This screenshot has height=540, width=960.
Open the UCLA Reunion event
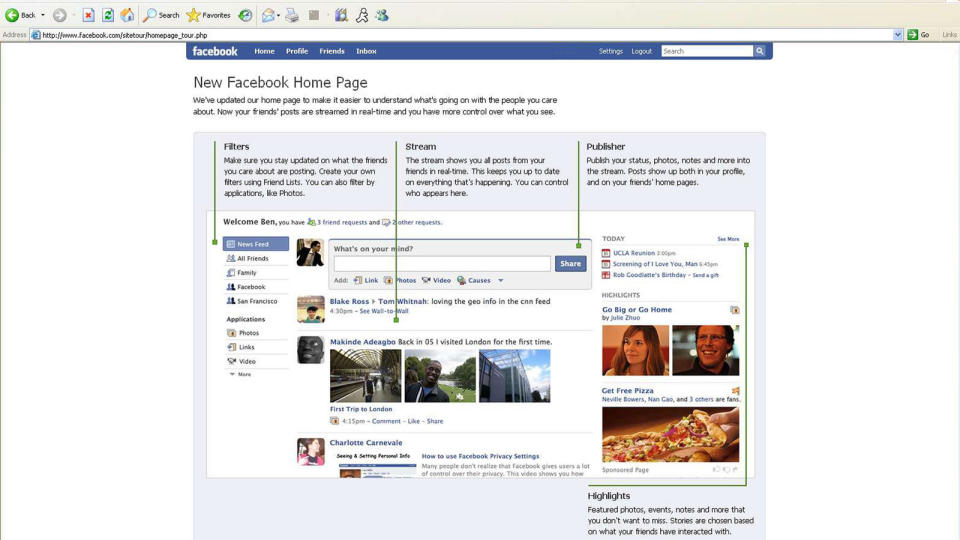[634, 253]
